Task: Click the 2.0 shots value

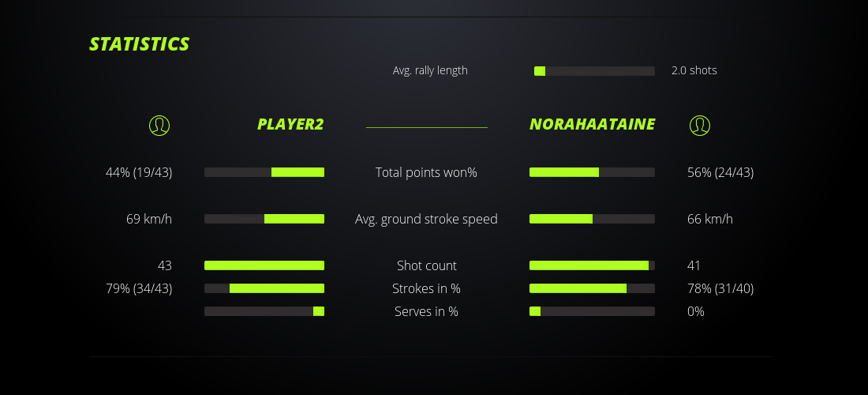Action: point(694,70)
